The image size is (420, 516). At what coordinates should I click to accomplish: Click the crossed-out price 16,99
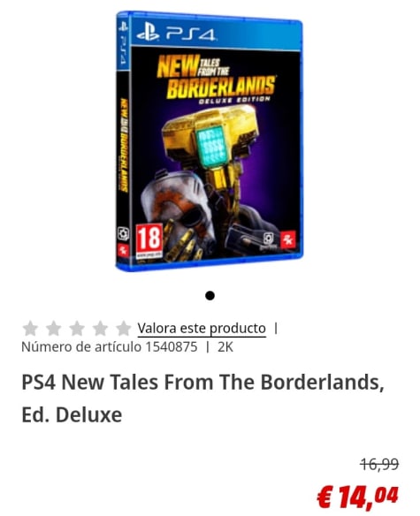coord(380,465)
